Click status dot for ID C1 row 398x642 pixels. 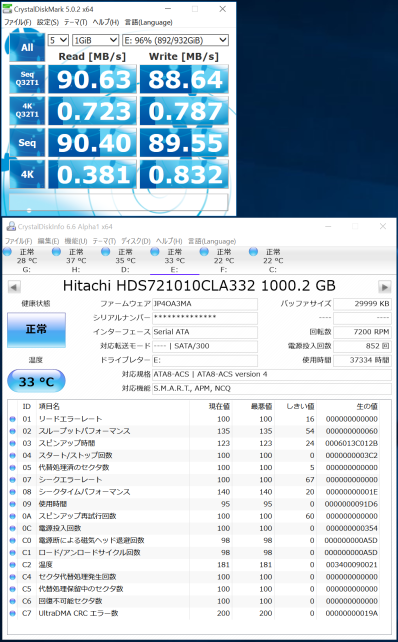pyautogui.click(x=12, y=552)
